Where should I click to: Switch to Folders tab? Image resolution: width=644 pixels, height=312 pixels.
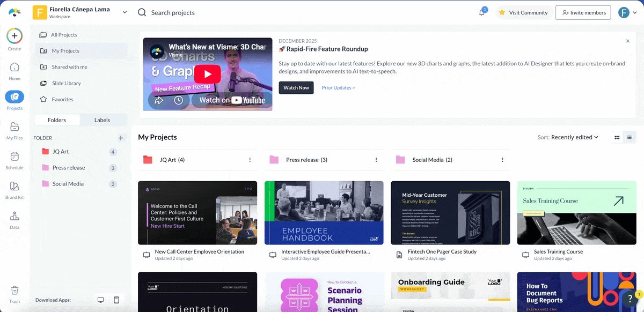[57, 120]
